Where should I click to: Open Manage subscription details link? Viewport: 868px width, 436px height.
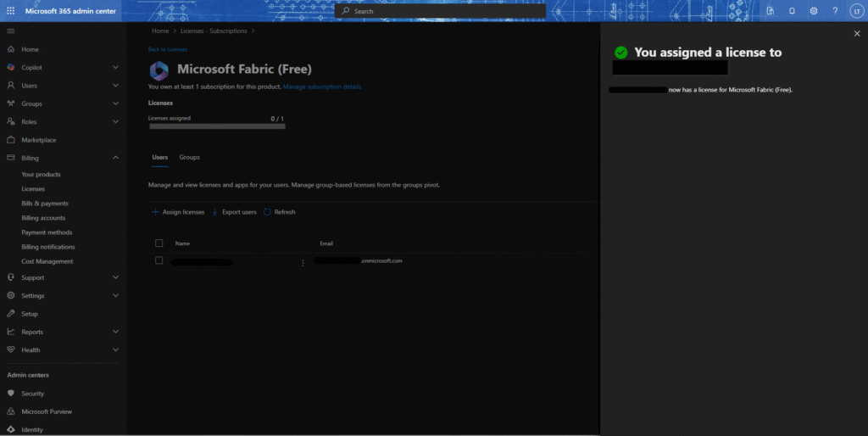(x=322, y=87)
